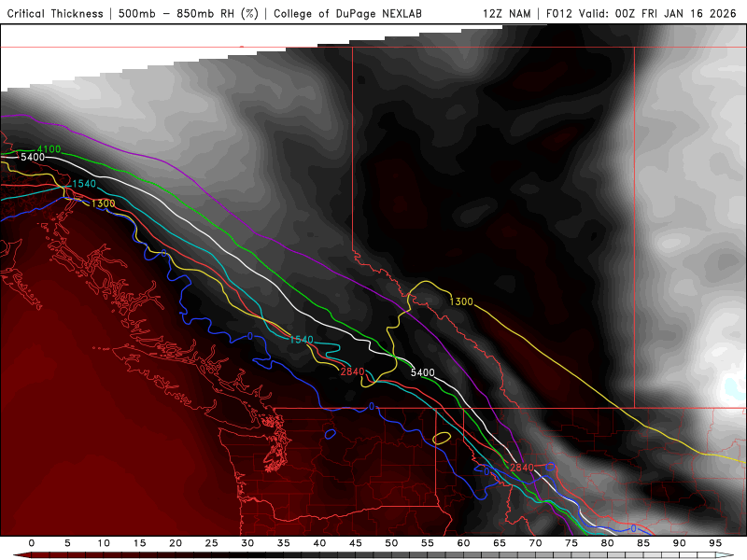The height and width of the screenshot is (560, 747).
Task: Click the white "5400" label beside the central 2840
Action: [423, 372]
